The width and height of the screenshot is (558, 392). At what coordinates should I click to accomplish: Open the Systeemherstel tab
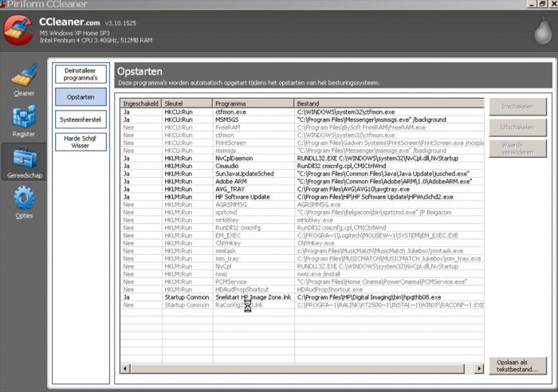click(81, 120)
